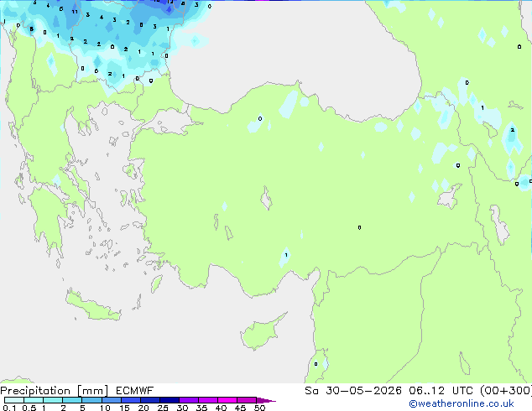Click the '11' precipitation value on the map

click(75, 12)
